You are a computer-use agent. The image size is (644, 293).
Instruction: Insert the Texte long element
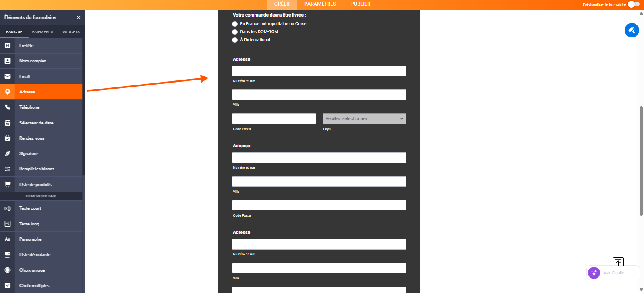[x=41, y=224]
